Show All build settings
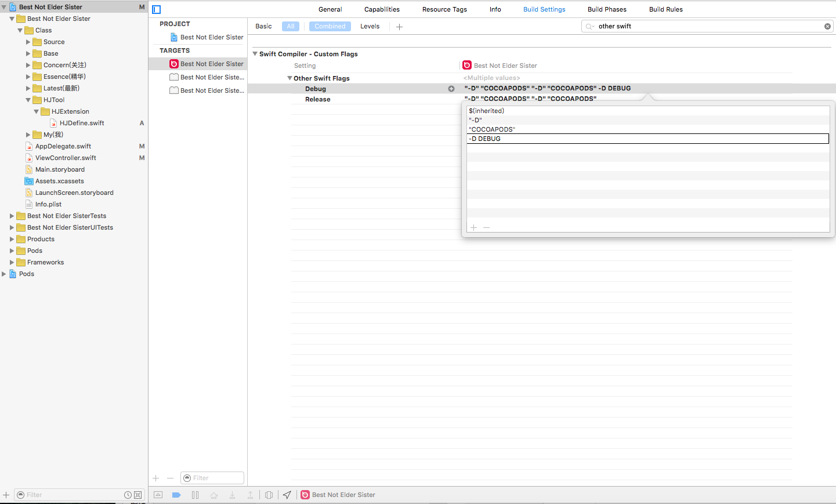This screenshot has width=836, height=504. [x=291, y=26]
